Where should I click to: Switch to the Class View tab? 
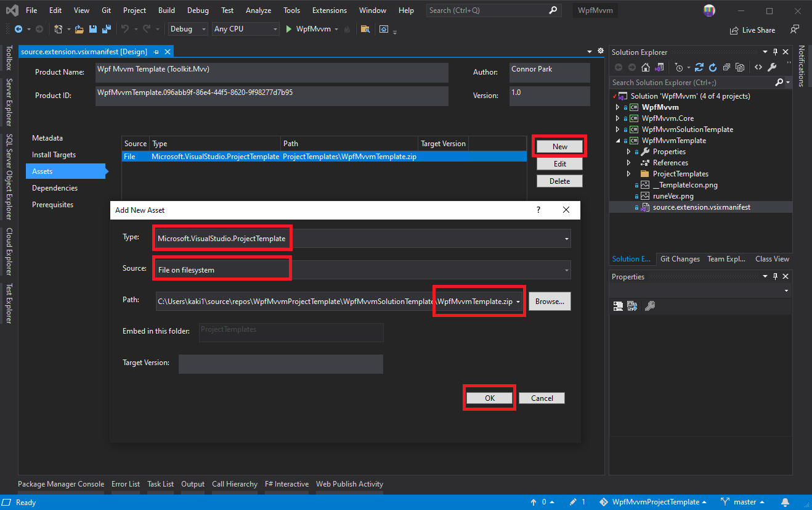[772, 259]
